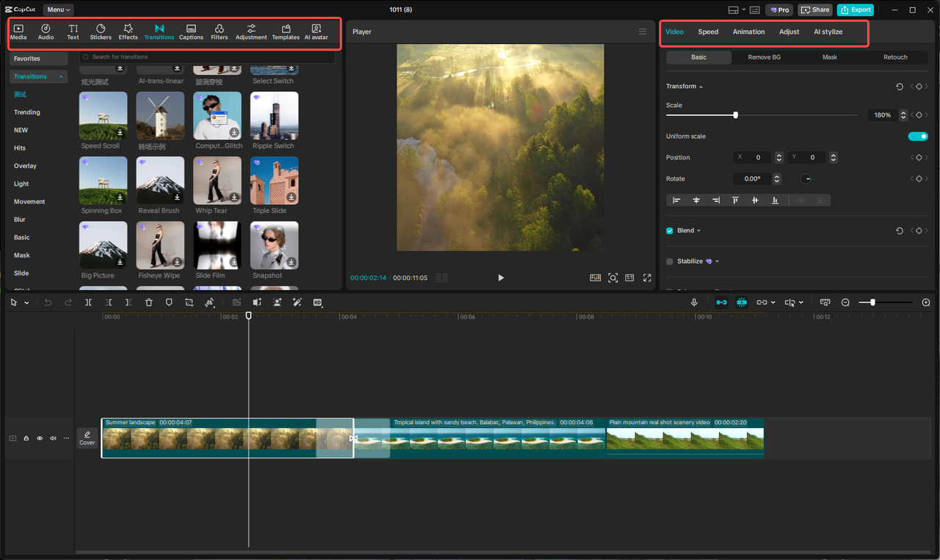Screen dimensions: 940x560
Task: Click the Undo icon above the timeline
Action: pos(48,302)
